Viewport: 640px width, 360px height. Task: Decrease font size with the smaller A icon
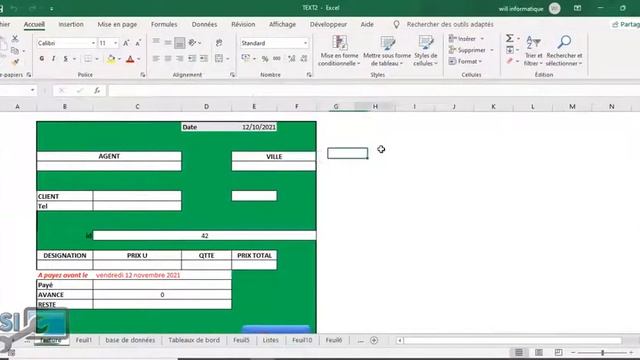[138, 43]
